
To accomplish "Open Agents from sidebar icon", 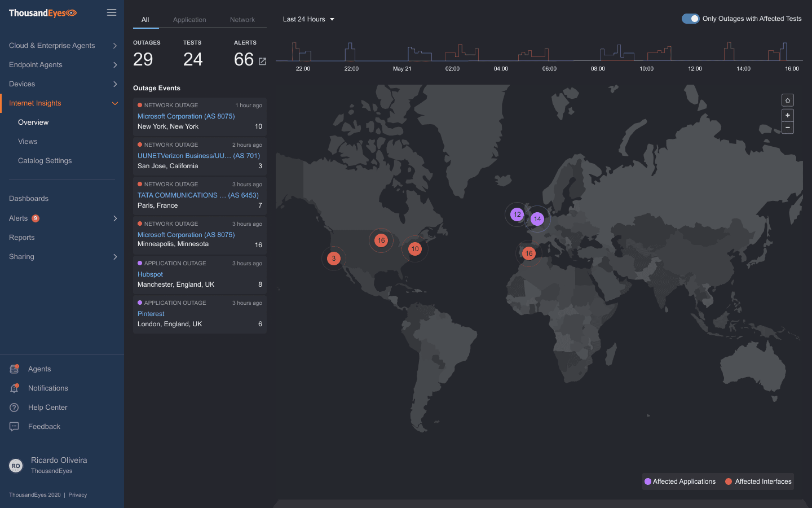I will (15, 369).
